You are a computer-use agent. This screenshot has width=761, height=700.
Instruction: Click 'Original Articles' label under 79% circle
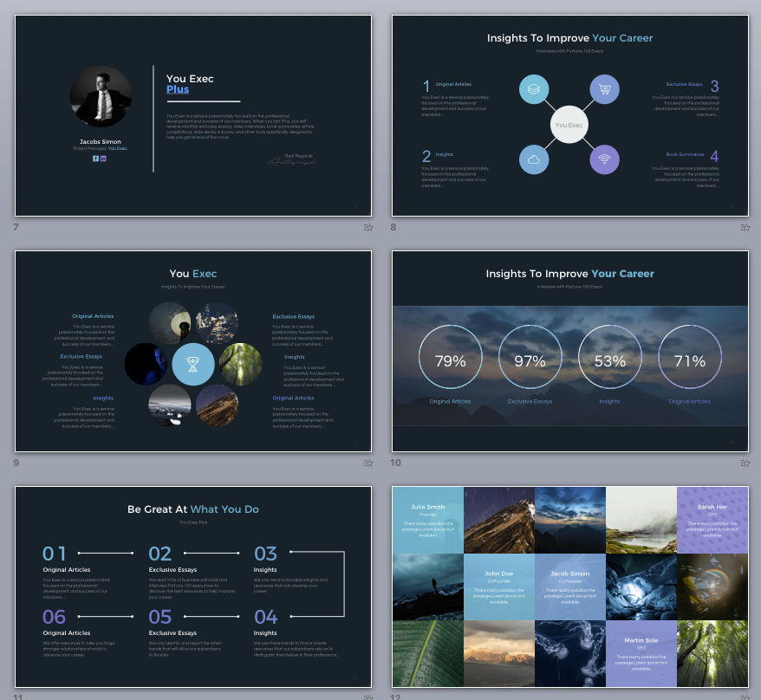point(451,401)
